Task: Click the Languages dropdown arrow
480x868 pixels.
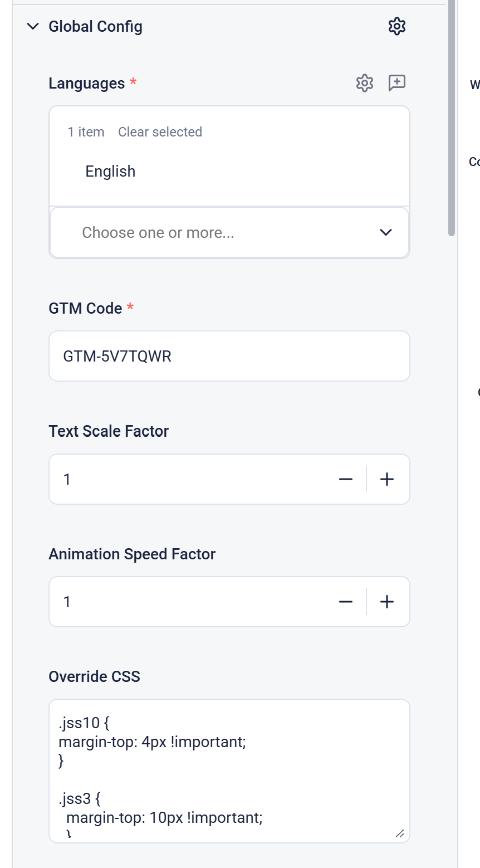Action: [x=385, y=232]
